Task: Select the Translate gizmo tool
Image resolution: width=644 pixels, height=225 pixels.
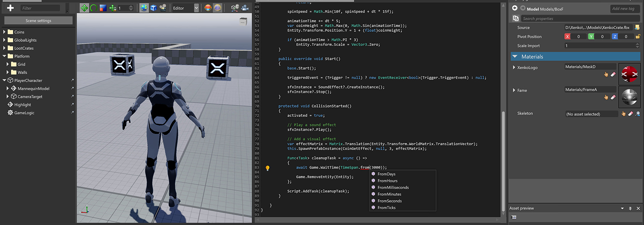Action: pos(85,8)
